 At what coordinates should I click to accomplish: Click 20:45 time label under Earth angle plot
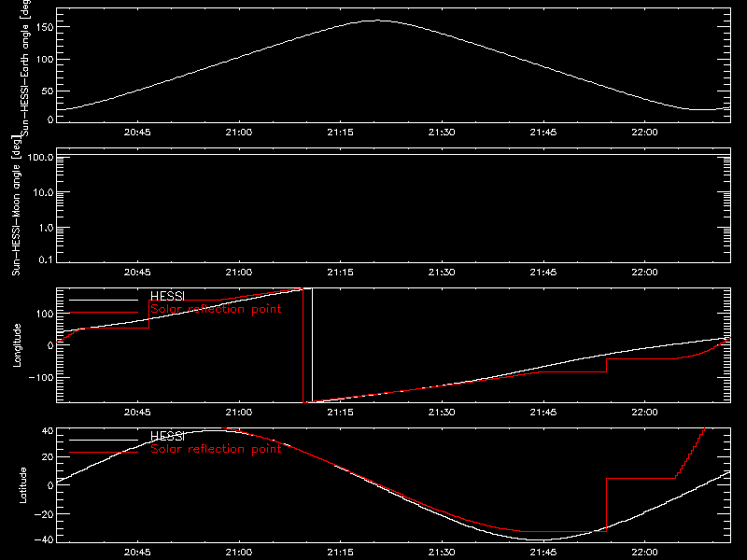click(x=137, y=133)
